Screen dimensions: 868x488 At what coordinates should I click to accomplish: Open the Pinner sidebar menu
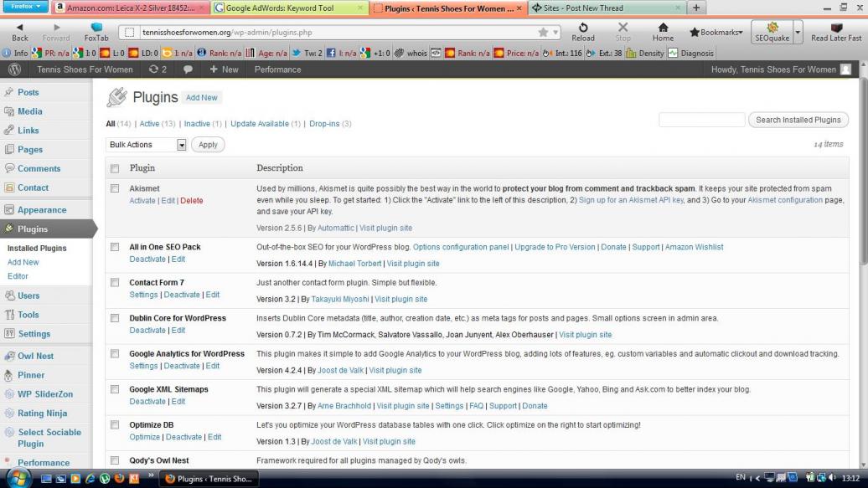(30, 375)
